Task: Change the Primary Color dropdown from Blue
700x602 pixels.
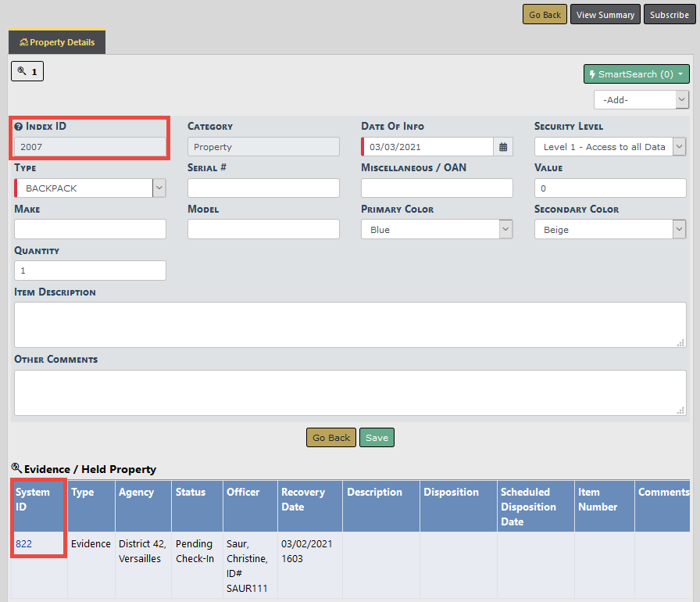Action: (x=436, y=230)
